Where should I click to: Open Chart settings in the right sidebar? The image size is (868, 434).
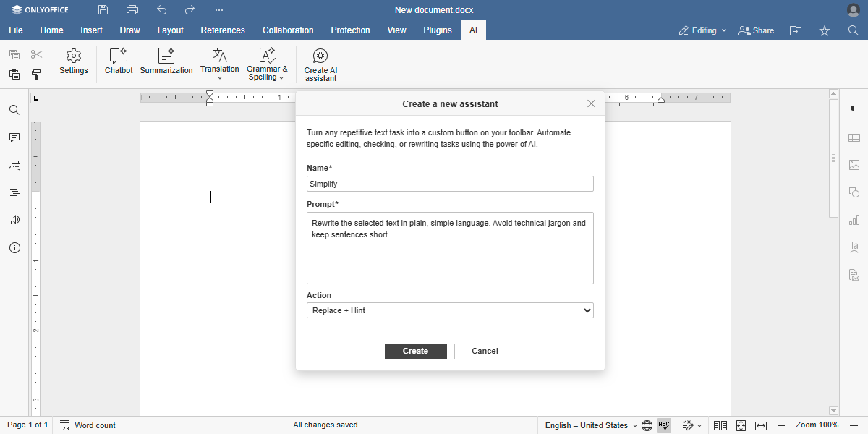(854, 219)
